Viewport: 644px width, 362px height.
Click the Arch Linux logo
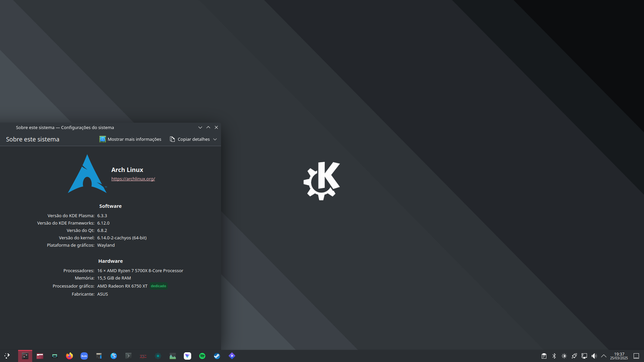pos(88,174)
